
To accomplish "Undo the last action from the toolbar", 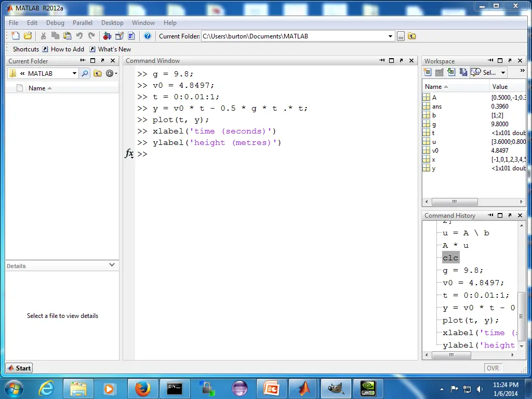I will [x=79, y=36].
